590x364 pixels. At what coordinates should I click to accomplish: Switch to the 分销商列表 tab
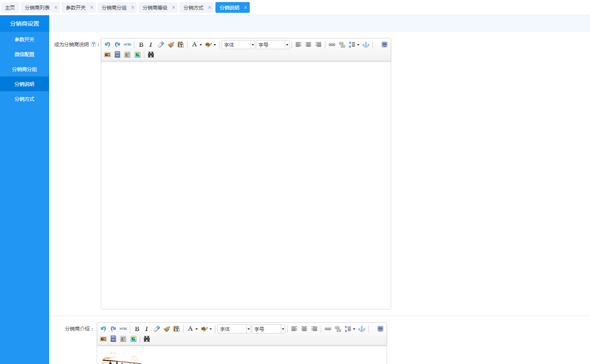pyautogui.click(x=37, y=8)
